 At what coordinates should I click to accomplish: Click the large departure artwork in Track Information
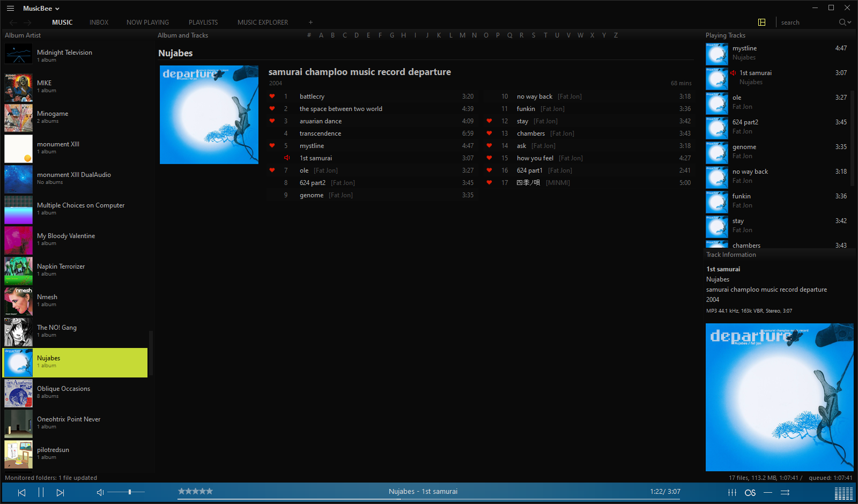click(779, 397)
